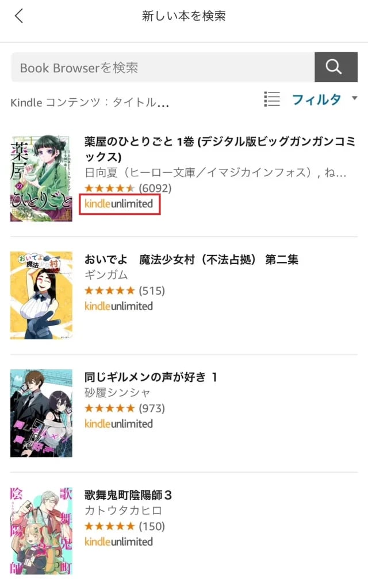The height and width of the screenshot is (588, 368).
Task: Open the フィルタ filter menu
Action: (317, 99)
